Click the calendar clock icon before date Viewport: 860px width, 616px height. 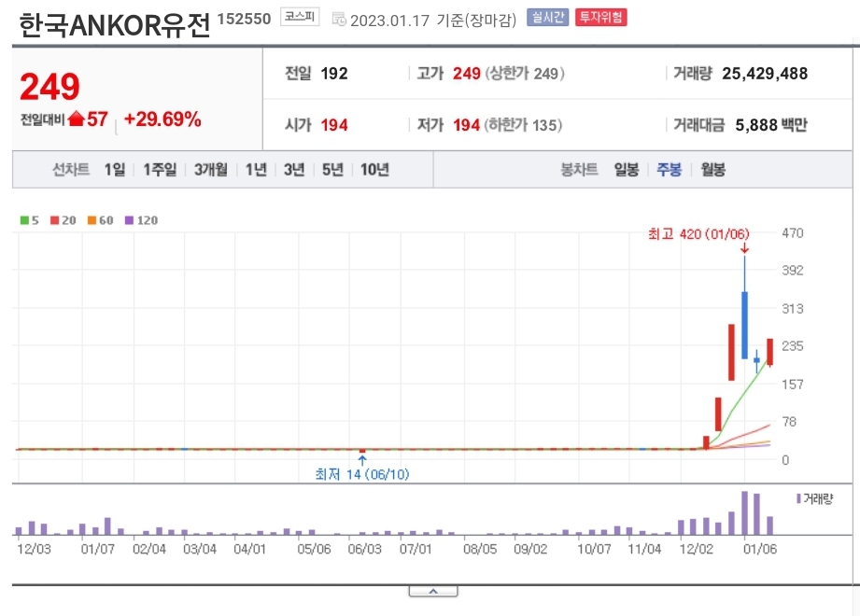pyautogui.click(x=339, y=20)
